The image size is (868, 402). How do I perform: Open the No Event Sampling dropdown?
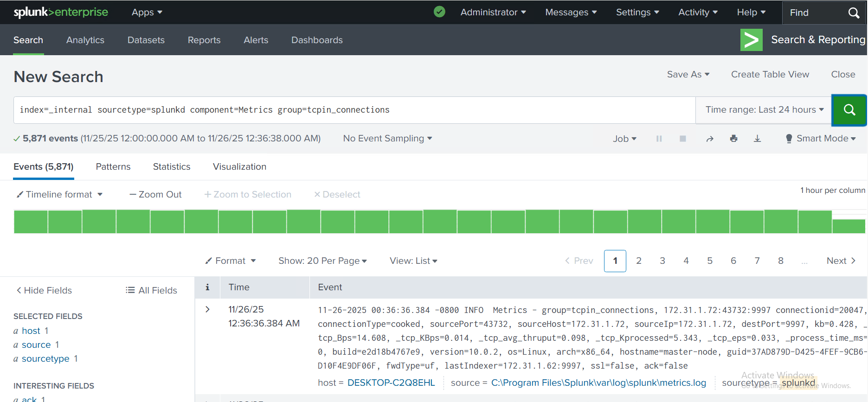[387, 139]
